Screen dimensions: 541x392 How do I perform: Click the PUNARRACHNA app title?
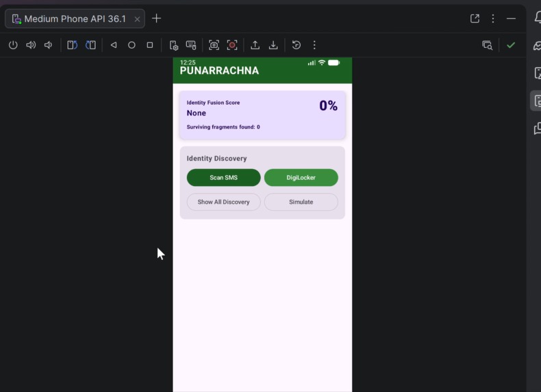[219, 70]
